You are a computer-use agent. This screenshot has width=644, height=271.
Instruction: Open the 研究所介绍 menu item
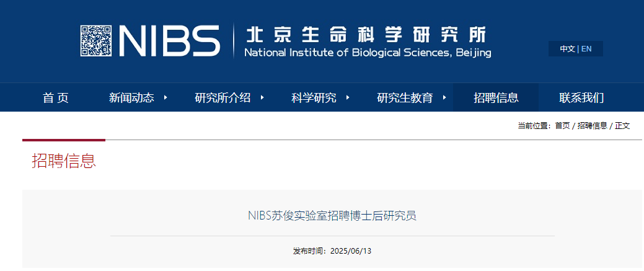point(223,98)
